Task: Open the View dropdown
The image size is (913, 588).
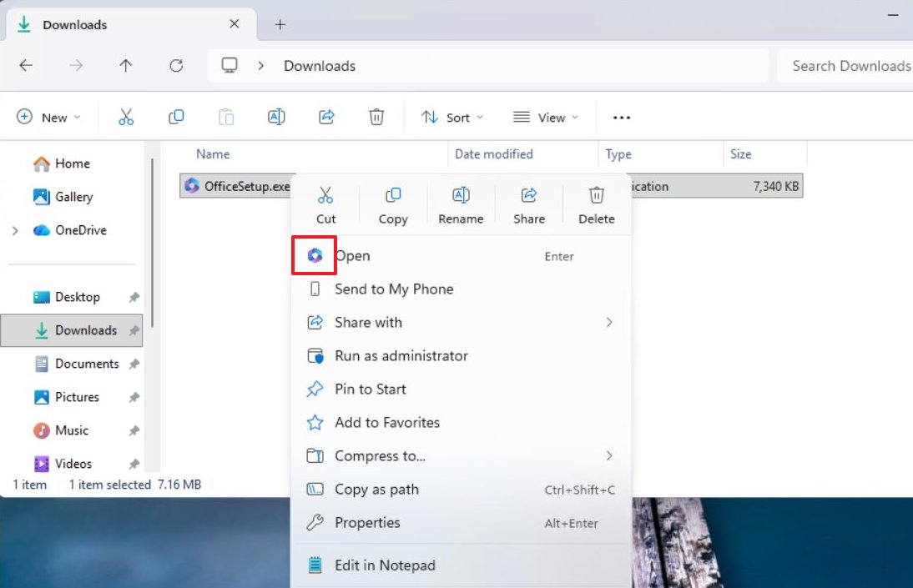Action: (x=546, y=117)
